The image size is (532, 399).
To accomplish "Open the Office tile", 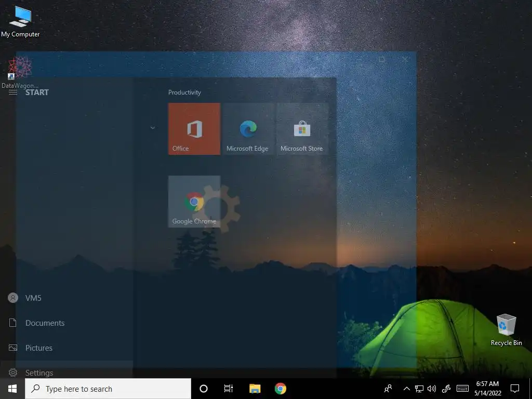I will coord(194,129).
